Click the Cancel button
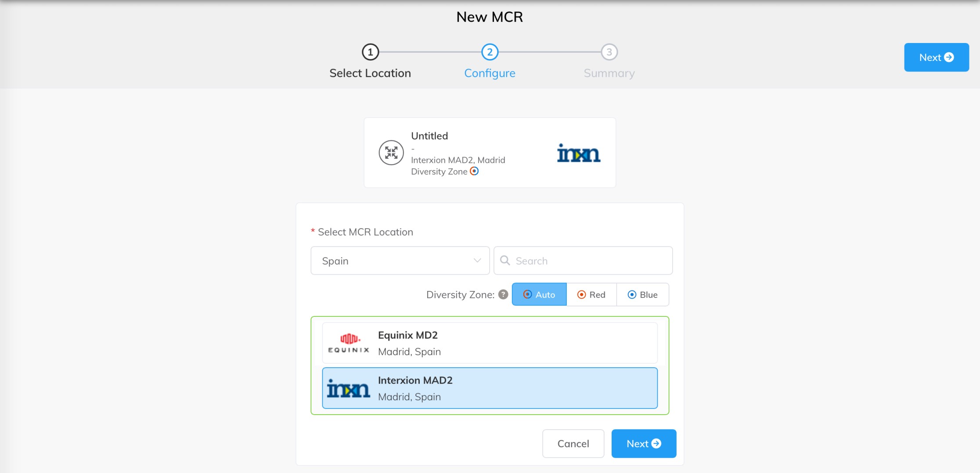 pyautogui.click(x=573, y=444)
